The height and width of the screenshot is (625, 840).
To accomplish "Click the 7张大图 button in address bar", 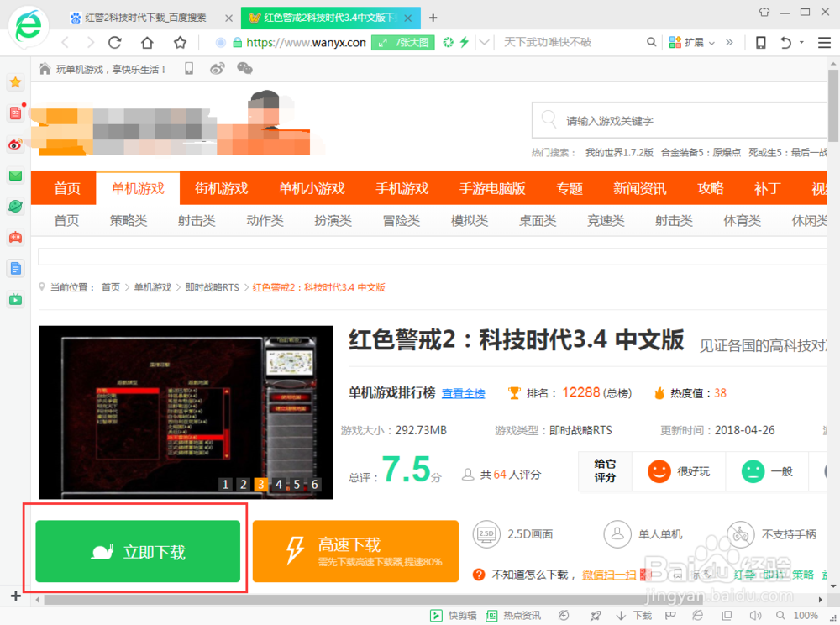I will click(x=403, y=42).
